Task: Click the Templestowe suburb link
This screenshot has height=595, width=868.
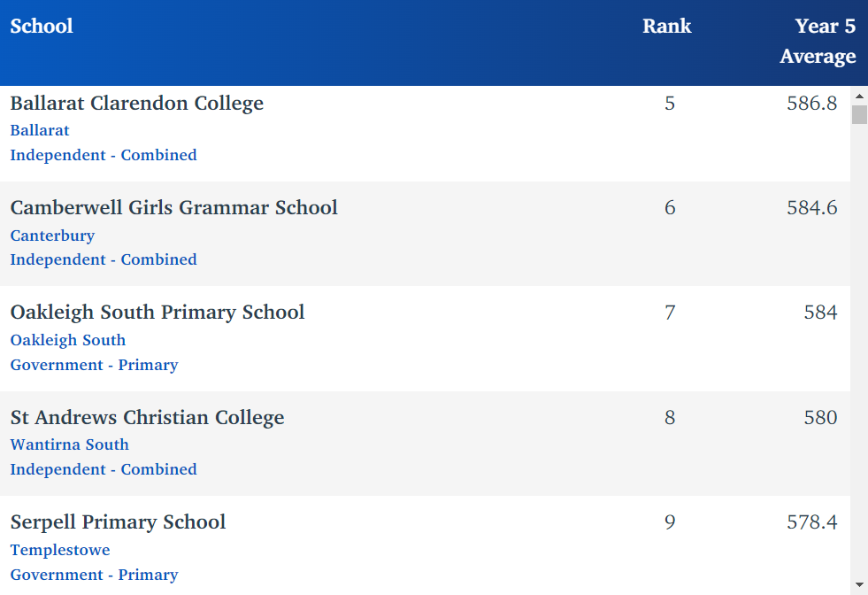Action: (x=60, y=550)
